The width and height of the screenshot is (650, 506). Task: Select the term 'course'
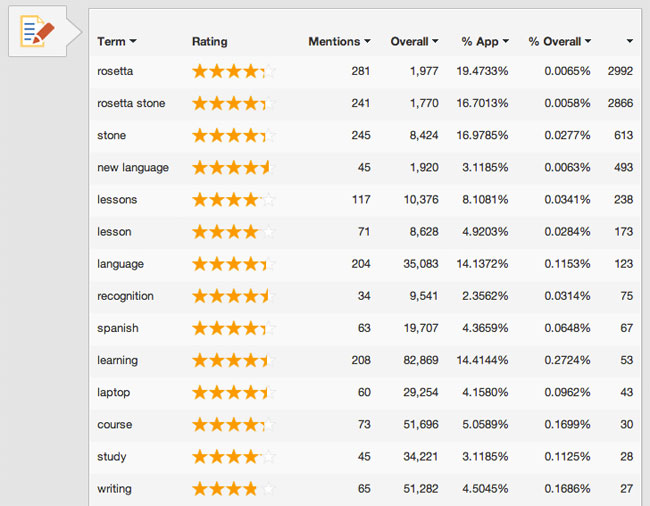[114, 424]
